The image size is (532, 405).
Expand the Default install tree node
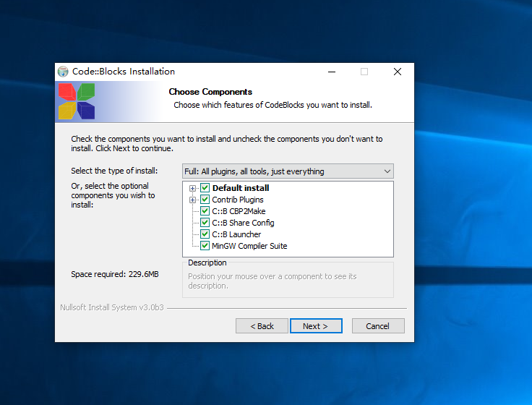pyautogui.click(x=192, y=189)
